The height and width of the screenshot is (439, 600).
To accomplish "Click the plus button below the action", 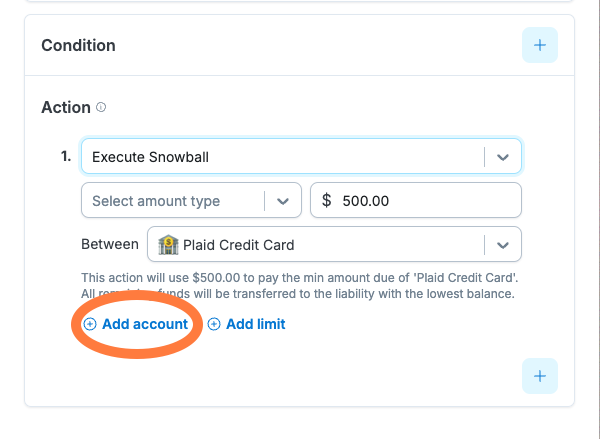I will [x=539, y=376].
